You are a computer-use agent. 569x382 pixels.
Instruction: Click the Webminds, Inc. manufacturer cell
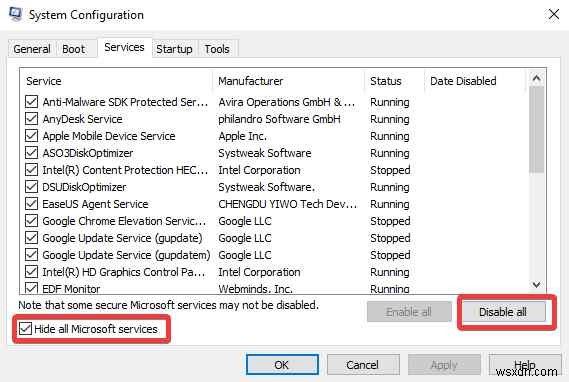(x=255, y=289)
